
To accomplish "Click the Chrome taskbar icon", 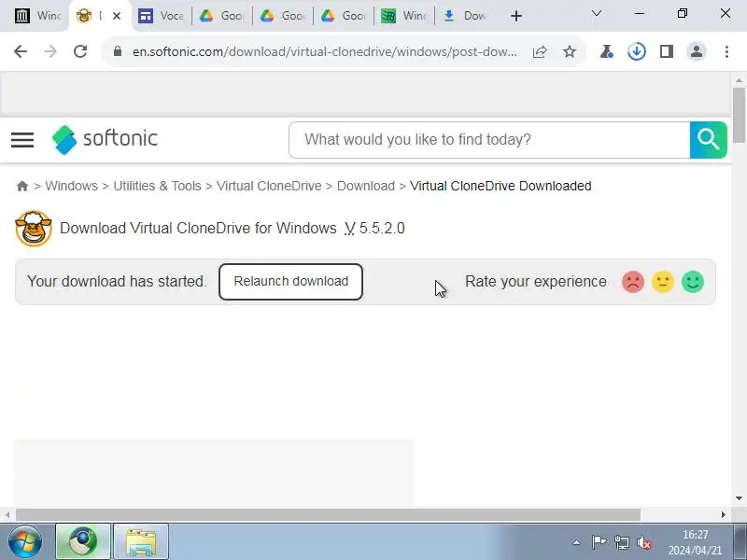I will coord(83,541).
